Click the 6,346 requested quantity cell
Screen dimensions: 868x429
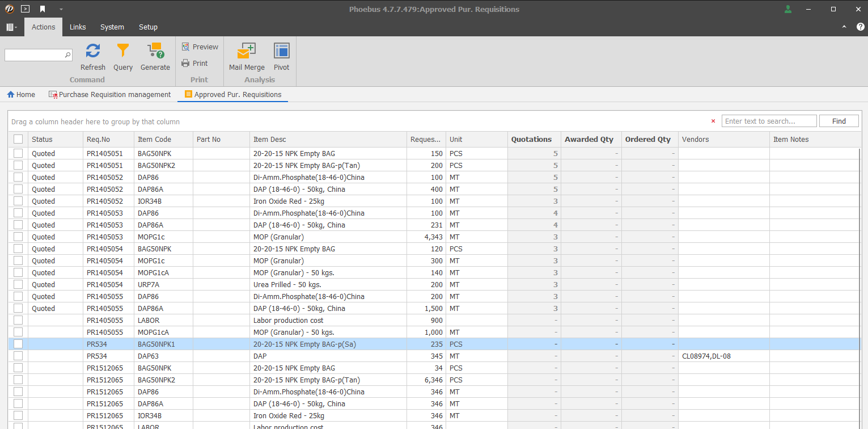(426, 380)
